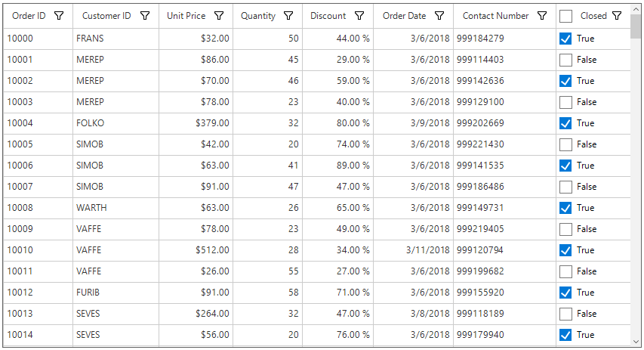Viewport: 644px width, 350px height.
Task: Select the 34.00 % discount cell
Action: coord(338,250)
